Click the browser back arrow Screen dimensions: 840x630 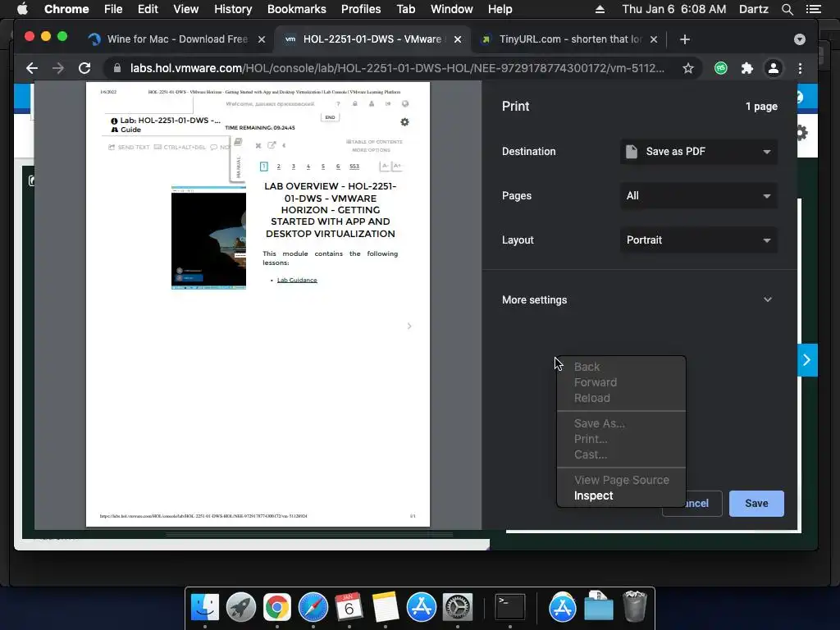pyautogui.click(x=32, y=68)
